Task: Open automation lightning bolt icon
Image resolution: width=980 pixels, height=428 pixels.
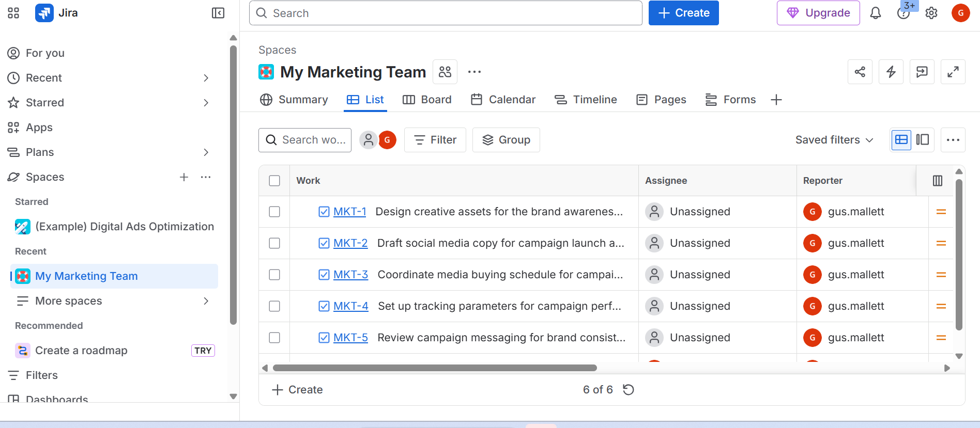Action: [x=891, y=72]
